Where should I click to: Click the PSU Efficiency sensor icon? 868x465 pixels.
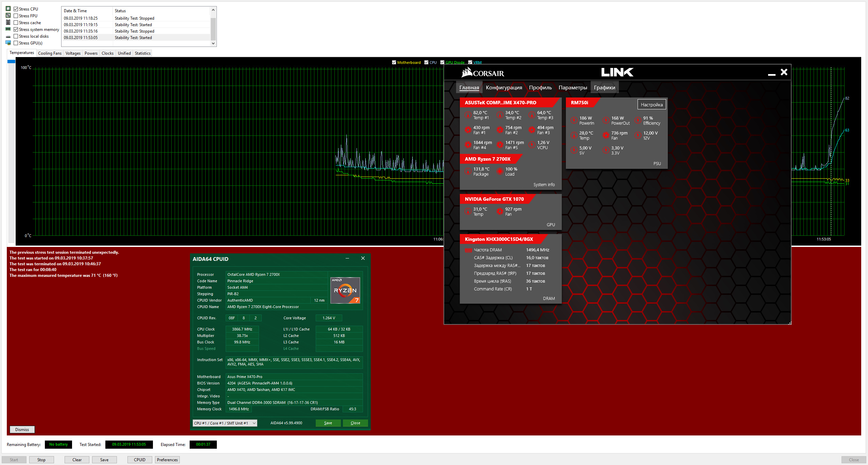point(638,120)
